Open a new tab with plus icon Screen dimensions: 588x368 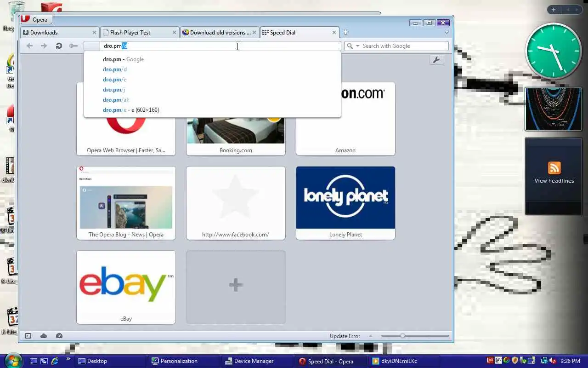[345, 32]
